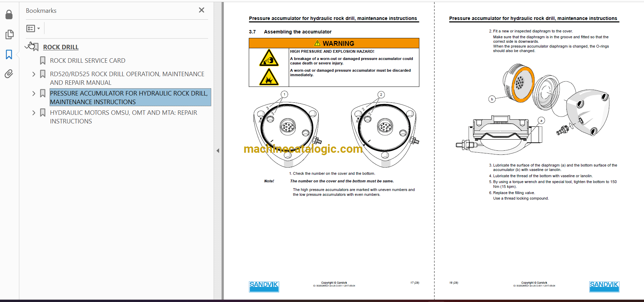
Task: Close the Bookmarks panel
Action: tap(202, 10)
